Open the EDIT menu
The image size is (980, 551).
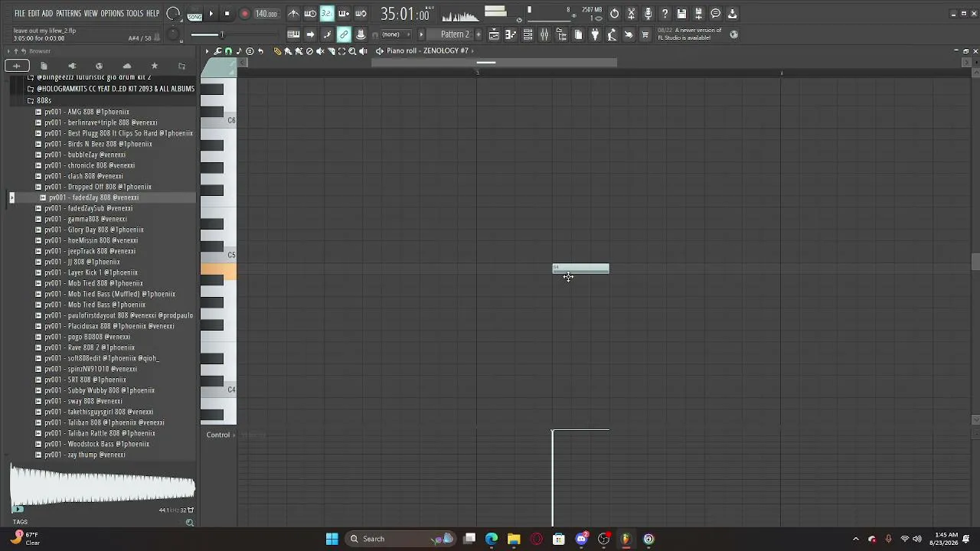click(34, 14)
